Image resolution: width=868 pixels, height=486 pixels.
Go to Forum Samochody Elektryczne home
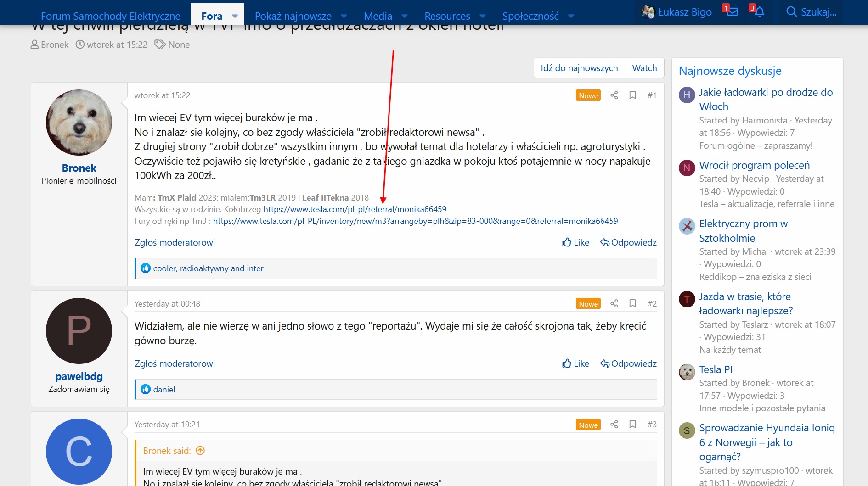111,16
